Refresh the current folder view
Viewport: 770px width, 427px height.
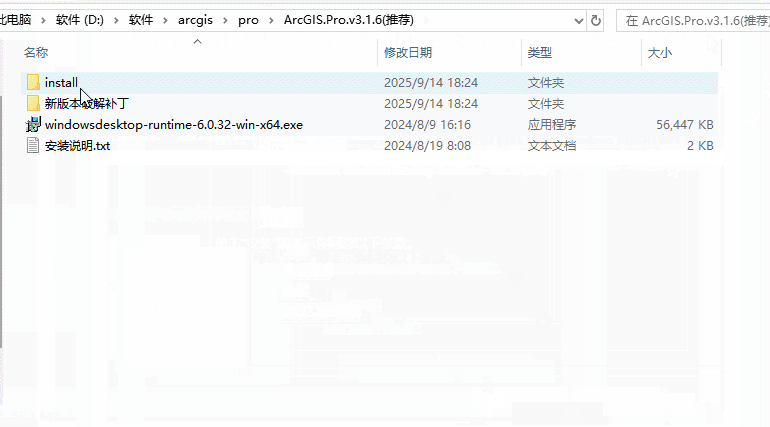596,21
